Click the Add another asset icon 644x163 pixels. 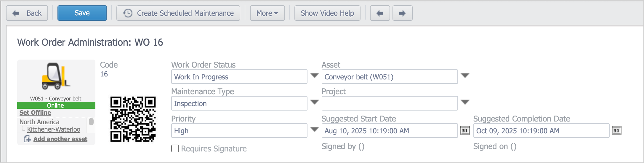(27, 139)
